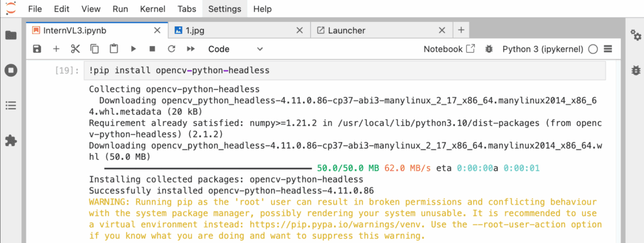
Task: Open the extension manager puzzle icon
Action: tap(11, 141)
